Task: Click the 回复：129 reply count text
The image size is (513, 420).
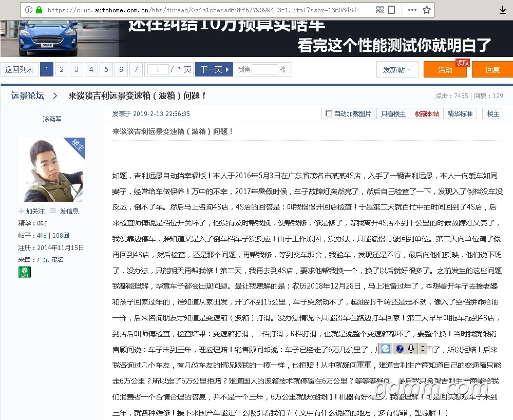Action: (488, 96)
